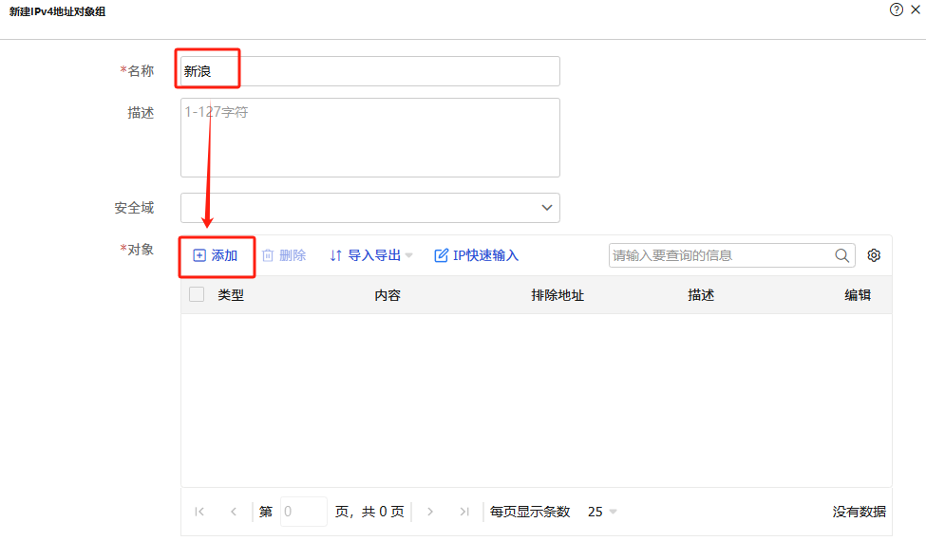Click the 类型 column header

231,295
